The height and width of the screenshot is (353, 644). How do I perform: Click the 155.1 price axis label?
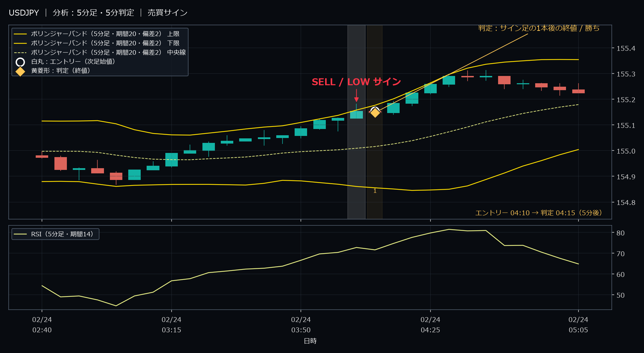[x=626, y=126]
